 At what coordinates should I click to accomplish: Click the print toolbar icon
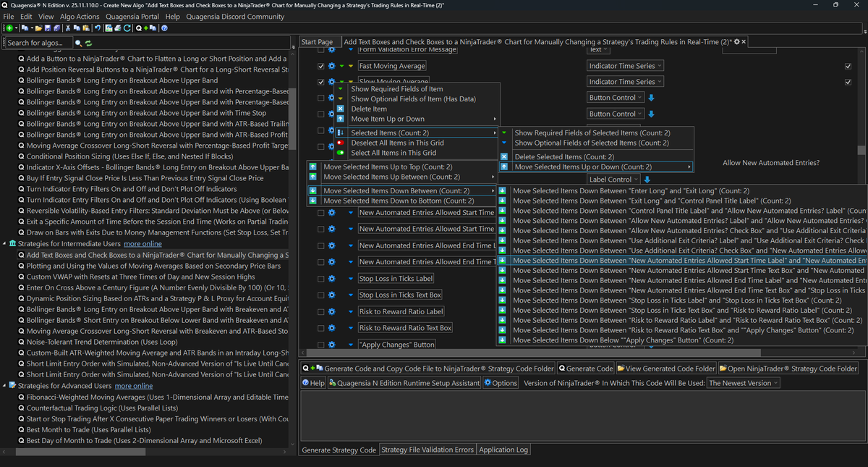tap(118, 28)
